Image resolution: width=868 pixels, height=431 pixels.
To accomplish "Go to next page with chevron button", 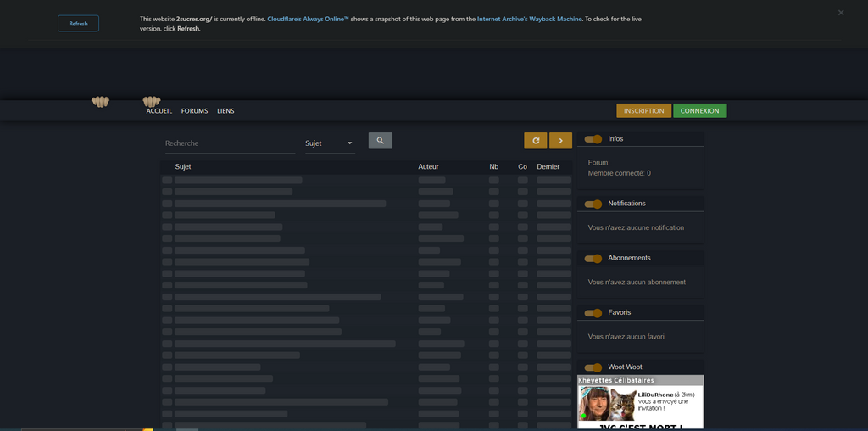I will coord(560,141).
